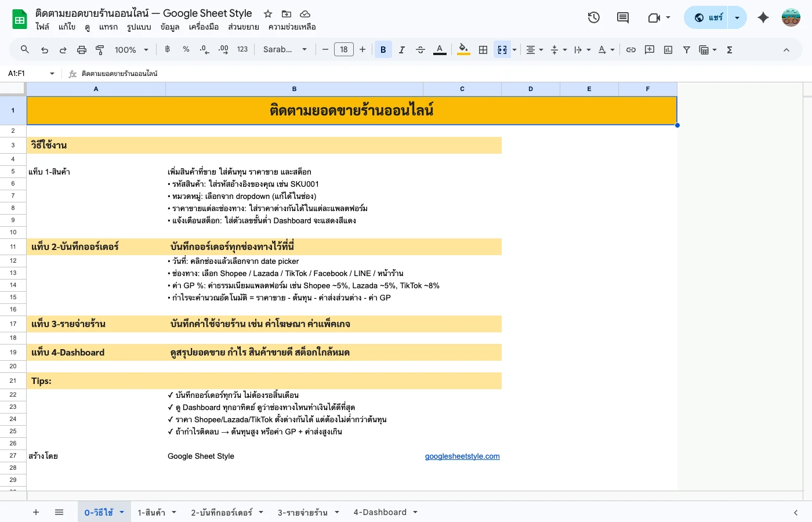The height and width of the screenshot is (522, 812).
Task: Click the แชร์ share button
Action: [709, 17]
